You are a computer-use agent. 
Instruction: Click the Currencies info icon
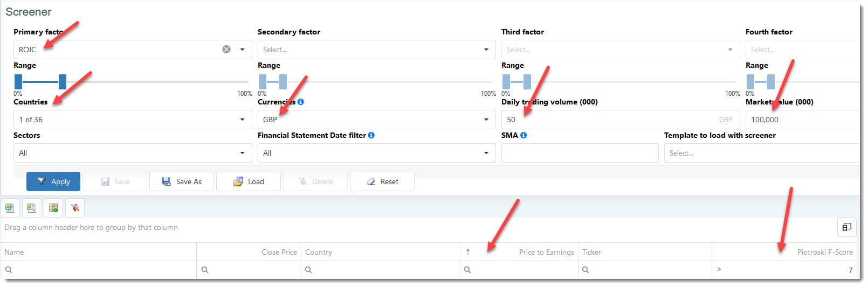point(300,102)
